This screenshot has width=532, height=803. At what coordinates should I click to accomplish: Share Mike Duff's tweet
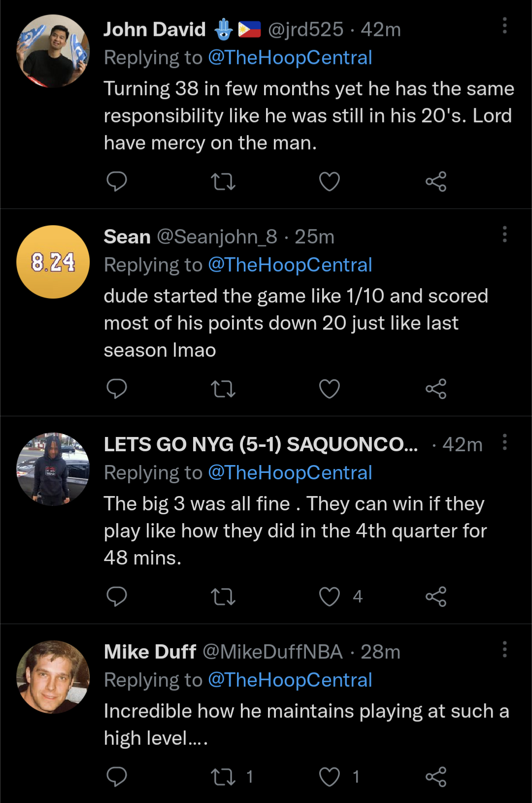pos(436,777)
